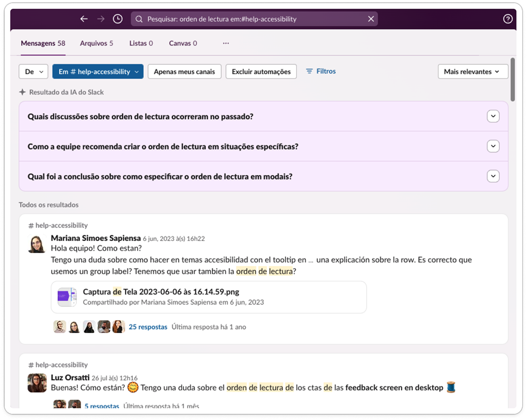The image size is (527, 420).
Task: Switch to the Mensagens 58 tab
Action: (x=43, y=43)
